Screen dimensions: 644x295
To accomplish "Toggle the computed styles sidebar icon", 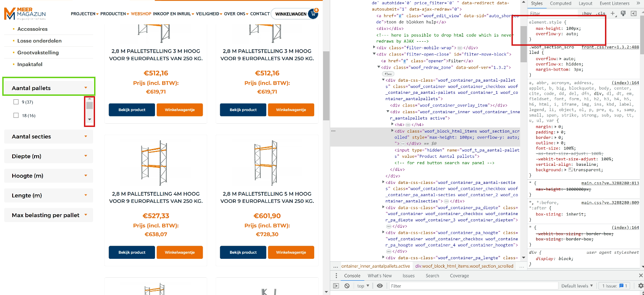I will click(x=633, y=14).
